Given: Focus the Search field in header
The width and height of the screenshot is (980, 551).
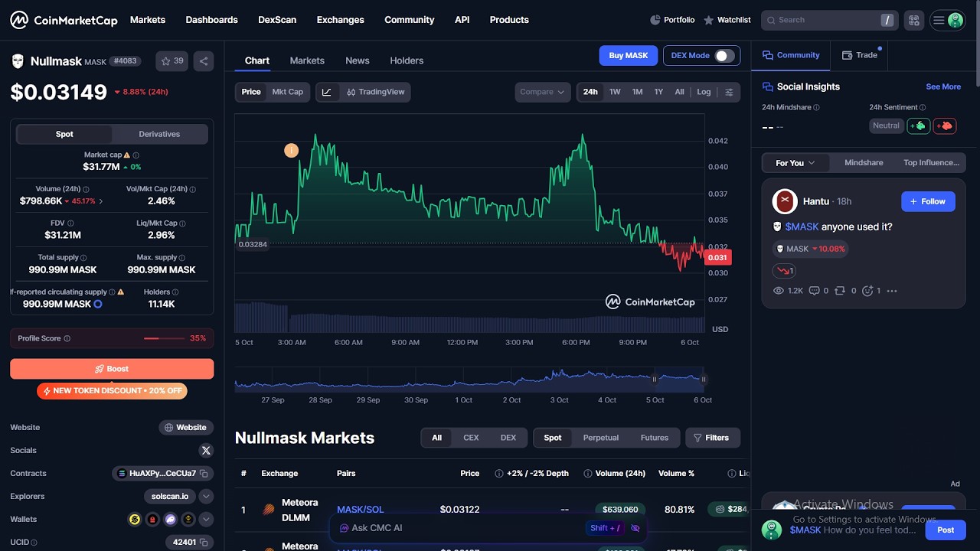Looking at the screenshot, I should (828, 20).
